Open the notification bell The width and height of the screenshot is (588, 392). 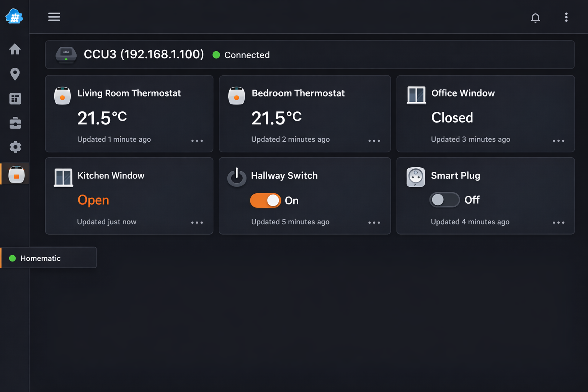coord(536,18)
